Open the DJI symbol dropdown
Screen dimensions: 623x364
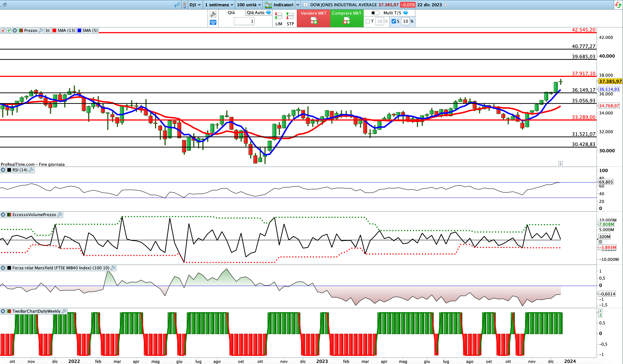[195, 5]
